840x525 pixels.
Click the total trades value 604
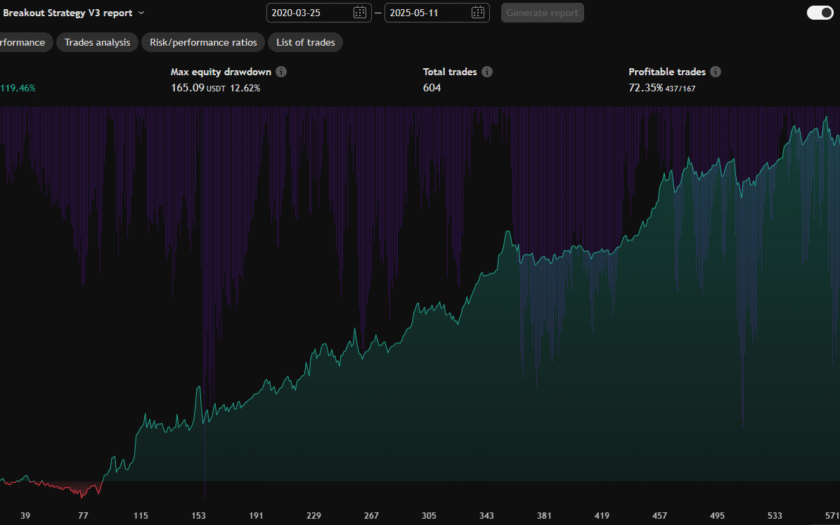pyautogui.click(x=432, y=88)
